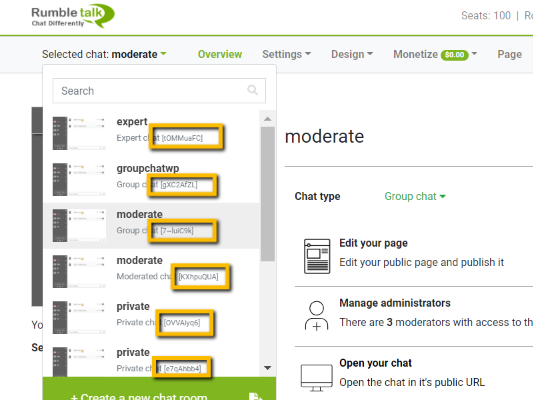The height and width of the screenshot is (400, 533).
Task: Click the chat ID gXC2AfZL
Action: point(179,185)
